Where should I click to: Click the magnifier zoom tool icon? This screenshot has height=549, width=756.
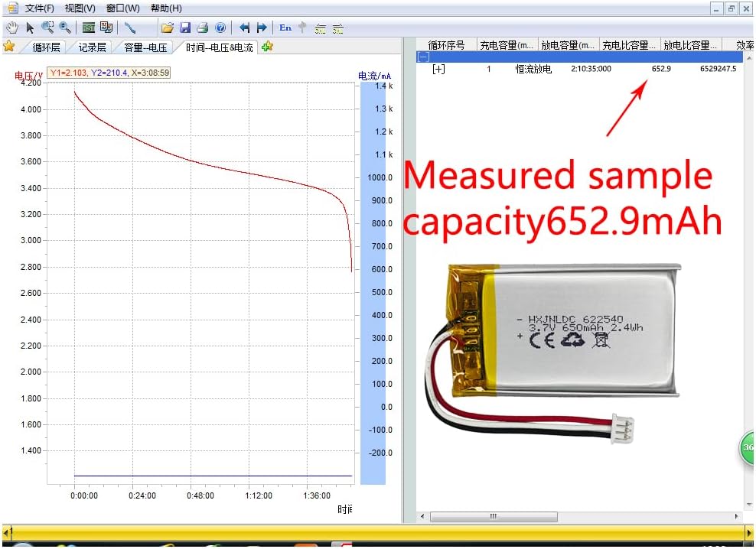(47, 28)
